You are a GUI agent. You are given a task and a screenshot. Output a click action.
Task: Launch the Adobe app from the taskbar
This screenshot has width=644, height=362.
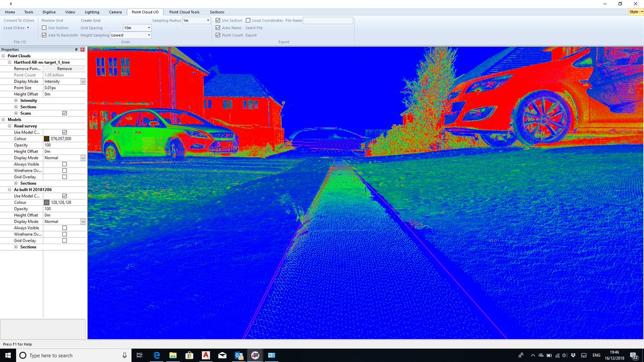click(x=206, y=355)
